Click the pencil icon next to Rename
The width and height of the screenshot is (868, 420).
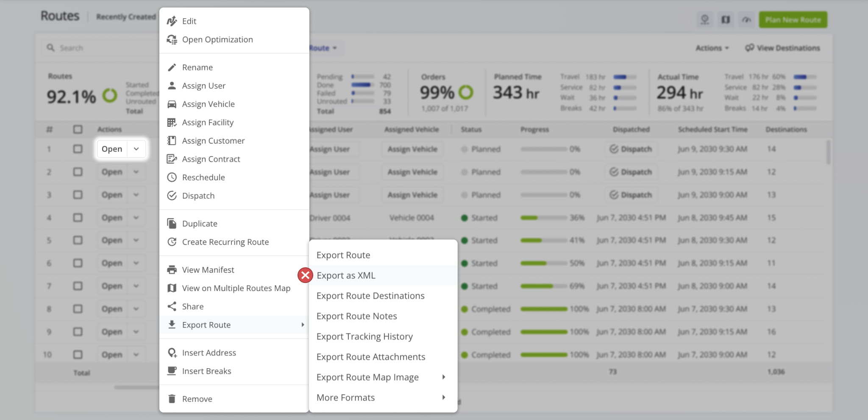pos(172,67)
